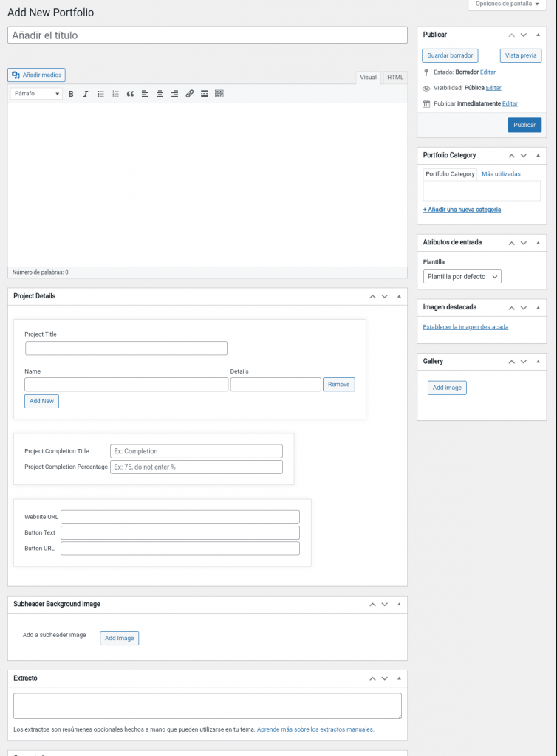The height and width of the screenshot is (756, 557).
Task: Click Remove beside Details field
Action: pos(338,384)
